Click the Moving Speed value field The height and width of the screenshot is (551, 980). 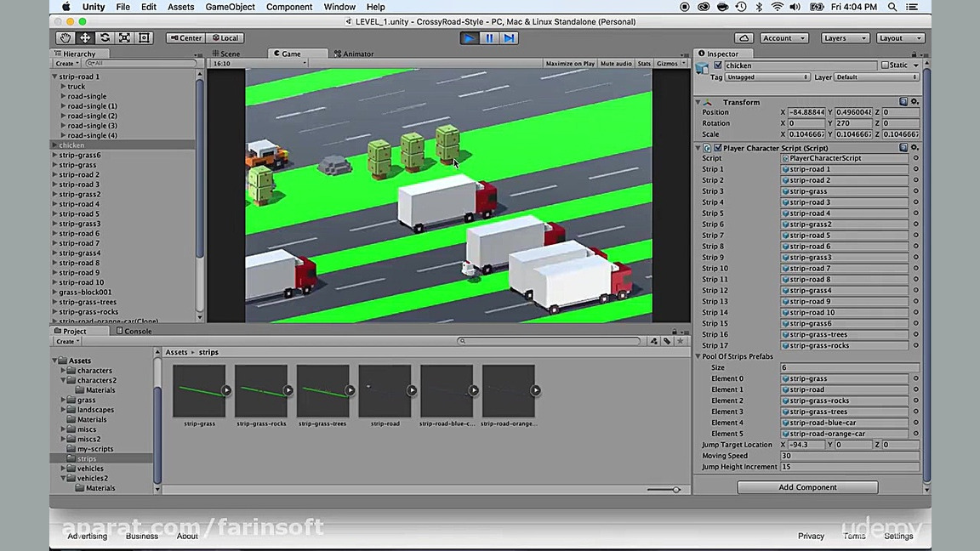click(850, 456)
